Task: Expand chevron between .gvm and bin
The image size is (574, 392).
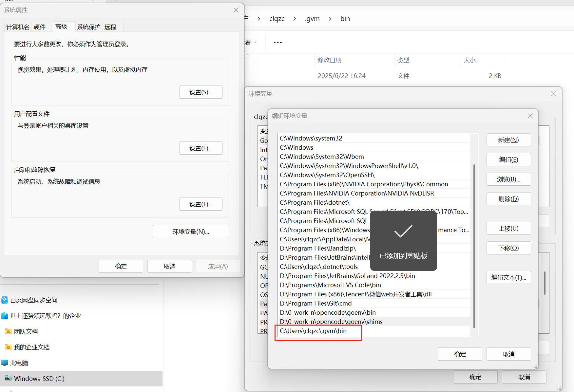Action: [x=330, y=19]
